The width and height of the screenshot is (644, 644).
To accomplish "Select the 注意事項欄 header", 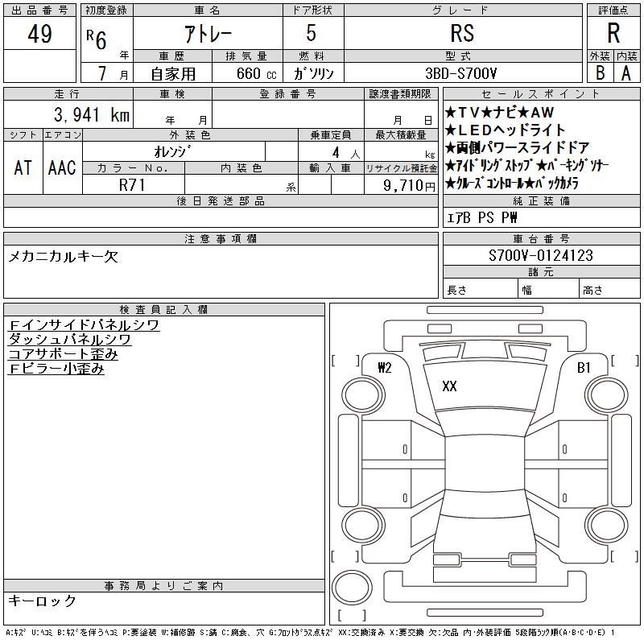I will [x=221, y=238].
